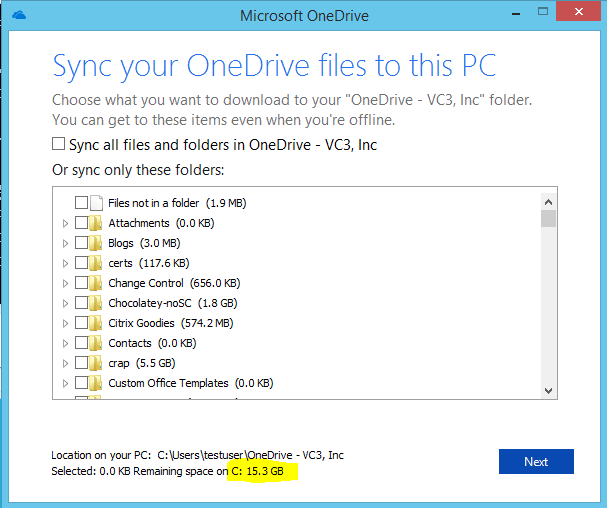Click the file icon beside Files not in a folder

pos(96,203)
